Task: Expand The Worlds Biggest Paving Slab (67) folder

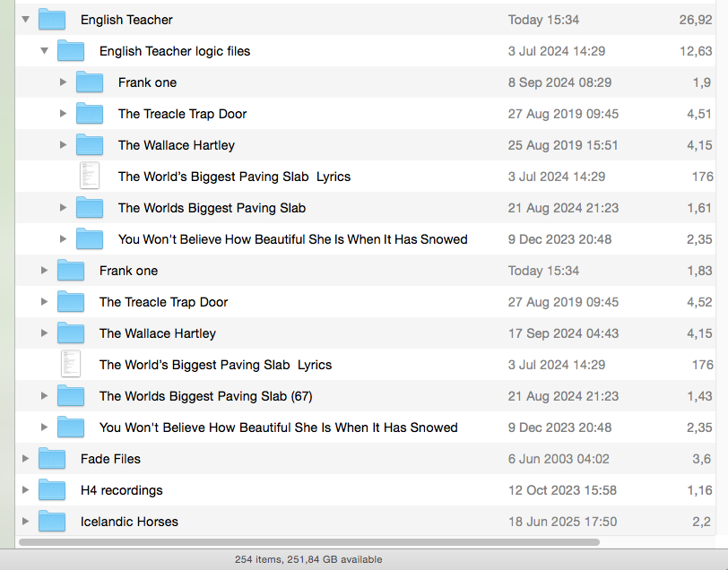Action: click(44, 396)
